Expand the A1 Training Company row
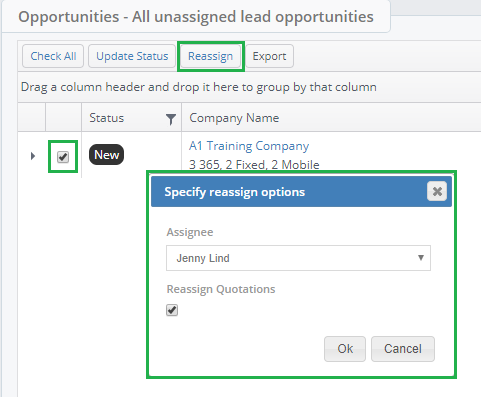The width and height of the screenshot is (481, 397). click(33, 156)
